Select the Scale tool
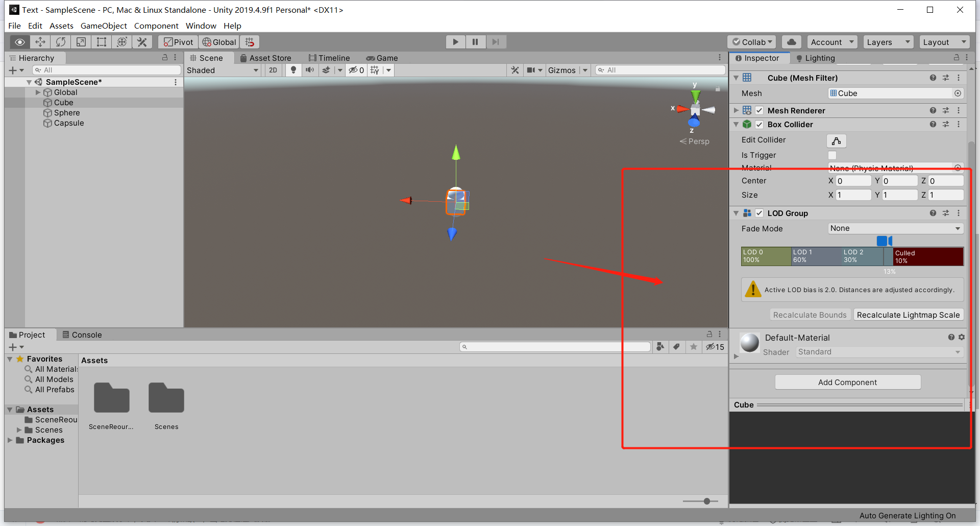980x526 pixels. [x=81, y=41]
